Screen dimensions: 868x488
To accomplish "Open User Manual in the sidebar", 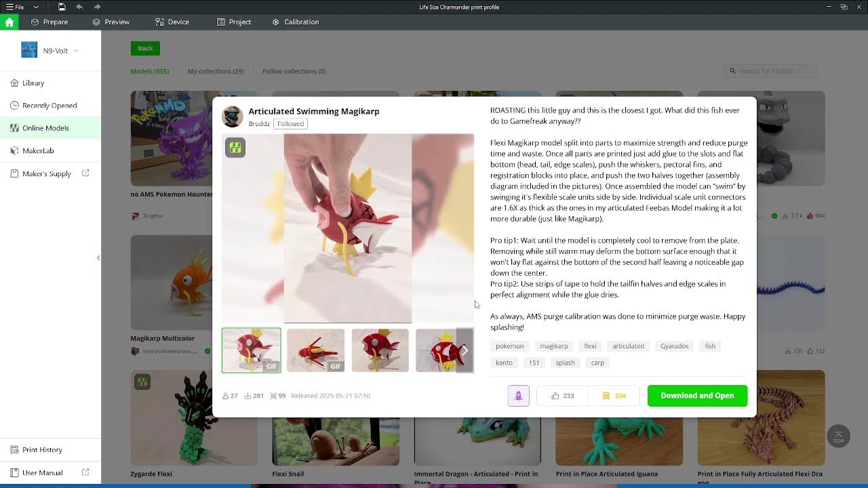I will (50, 472).
